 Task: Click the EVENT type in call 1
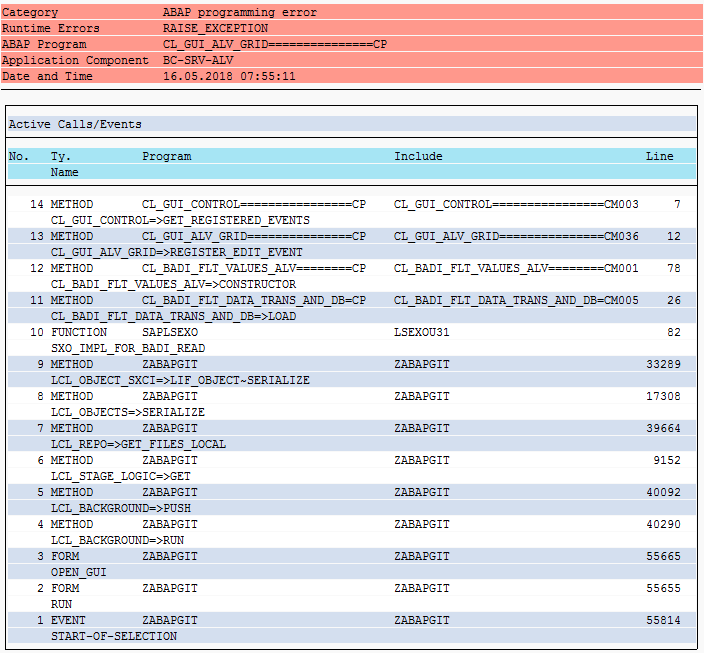(x=68, y=621)
